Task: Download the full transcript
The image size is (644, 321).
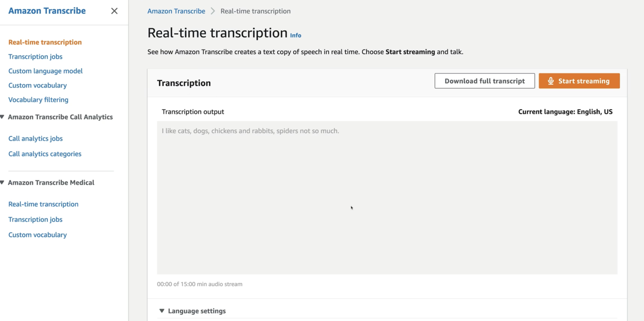Action: tap(484, 81)
